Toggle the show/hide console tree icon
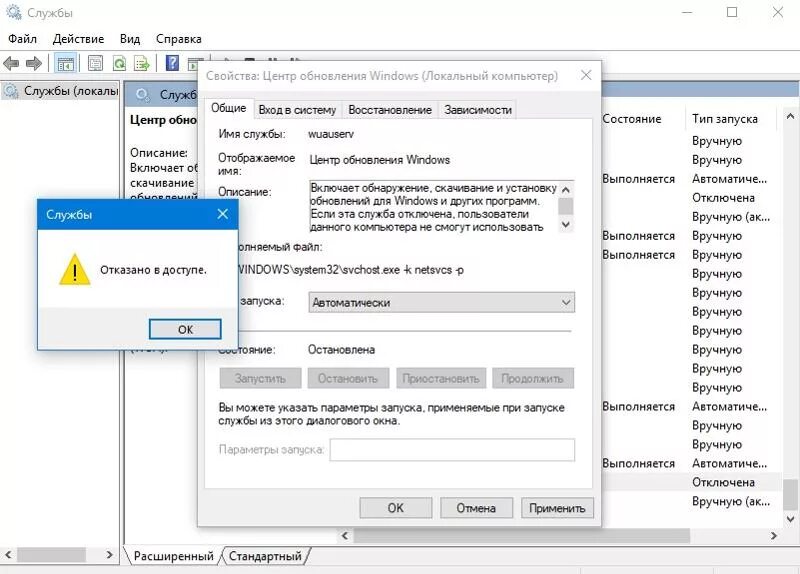The image size is (800, 574). coord(65,64)
